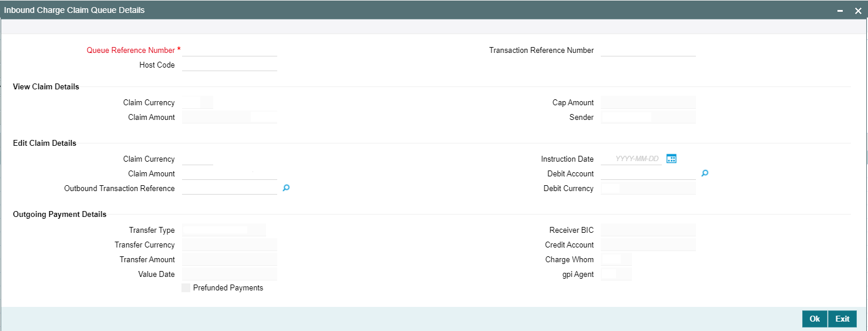
Task: Click the Claim Amount field under Edit Claim Details
Action: 230,173
